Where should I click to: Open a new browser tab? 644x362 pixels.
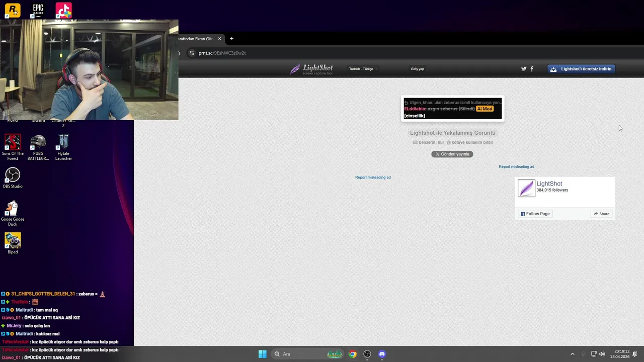(x=231, y=39)
